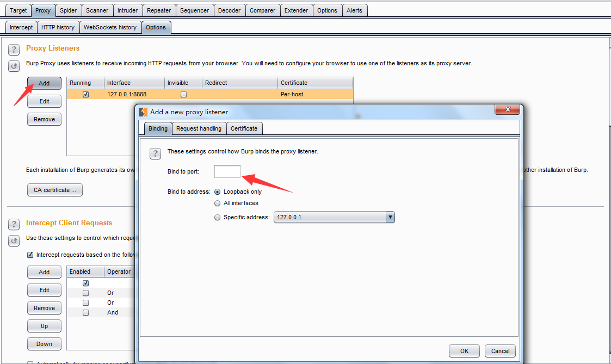The width and height of the screenshot is (611, 364).
Task: Select the Binding tab in dialog
Action: [158, 128]
